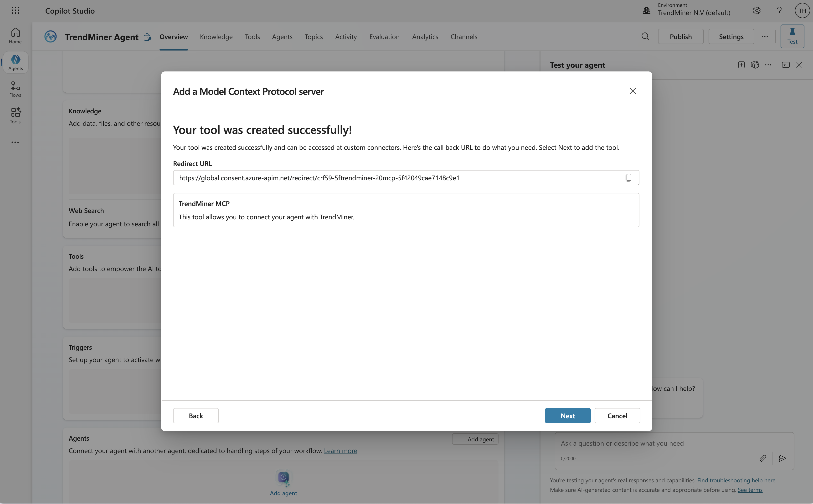Viewport: 813px width, 504px height.
Task: Open test panel more options ellipsis
Action: pyautogui.click(x=768, y=65)
